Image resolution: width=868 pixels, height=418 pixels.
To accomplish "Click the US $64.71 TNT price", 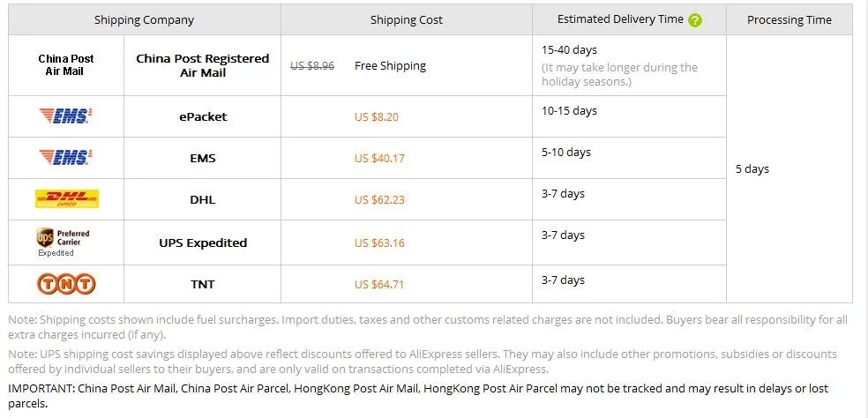I will point(379,285).
